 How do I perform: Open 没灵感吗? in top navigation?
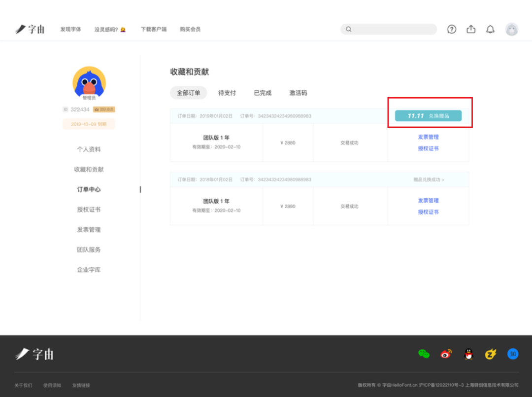pyautogui.click(x=110, y=29)
